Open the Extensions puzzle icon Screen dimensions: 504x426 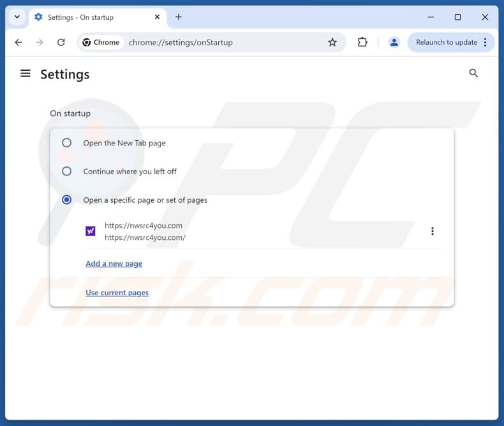click(362, 42)
